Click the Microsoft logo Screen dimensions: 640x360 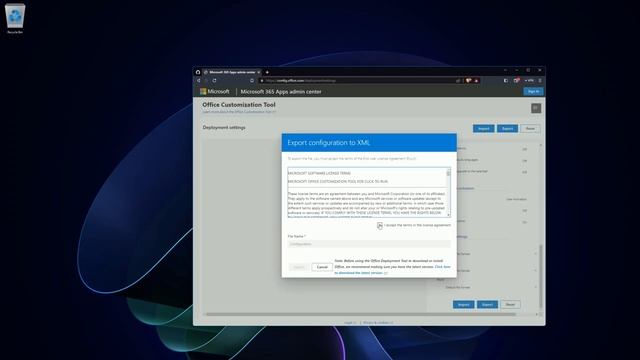coord(215,91)
